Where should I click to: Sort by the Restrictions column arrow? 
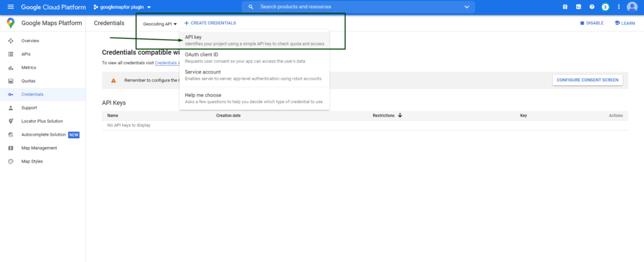click(400, 116)
